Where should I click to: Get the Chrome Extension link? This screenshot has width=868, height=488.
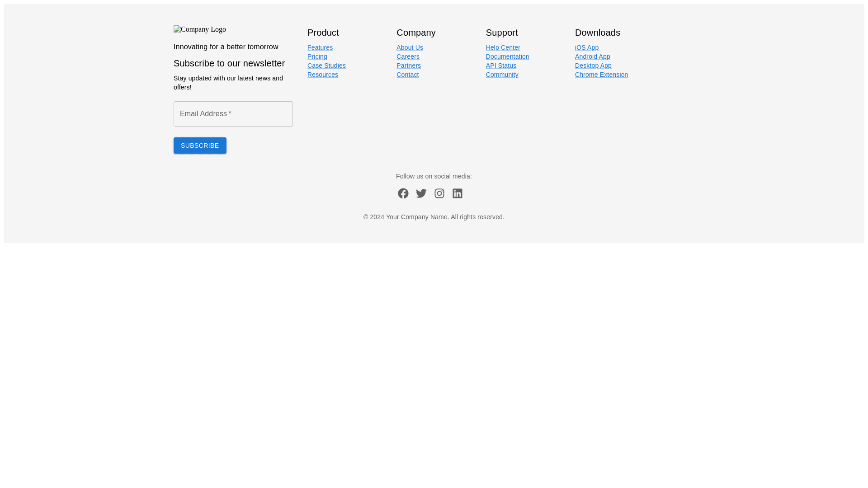(x=601, y=75)
